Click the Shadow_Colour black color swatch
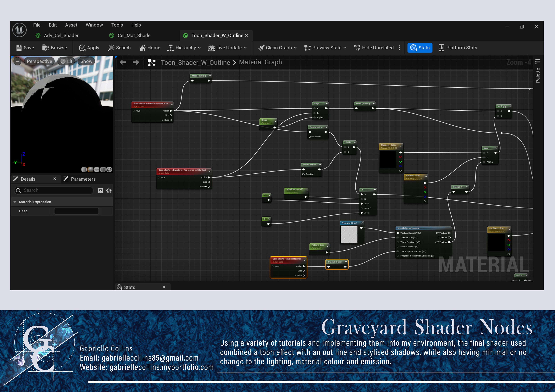The width and height of the screenshot is (555, 392). pos(388,159)
